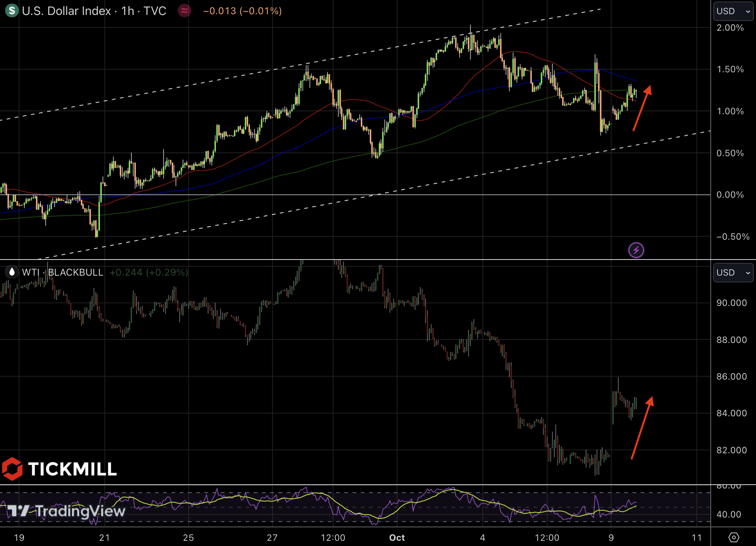Viewport: 756px width, 546px height.
Task: Click the date 21 on the time axis
Action: pyautogui.click(x=104, y=537)
